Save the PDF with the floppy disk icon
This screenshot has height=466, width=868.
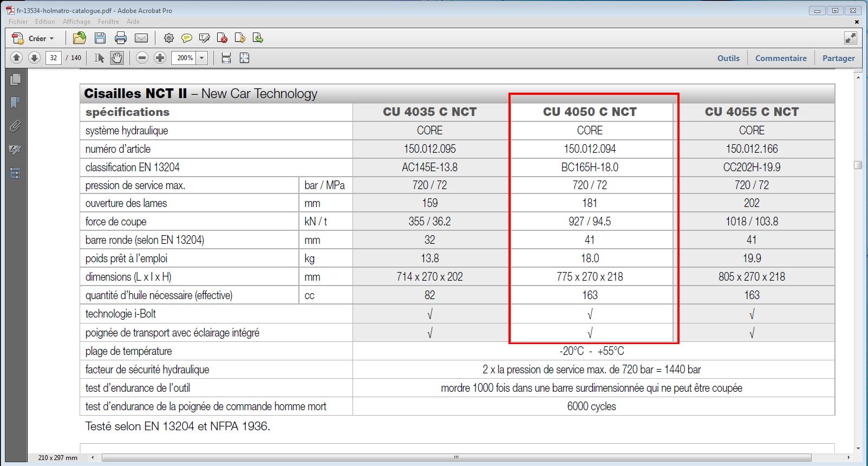point(100,38)
